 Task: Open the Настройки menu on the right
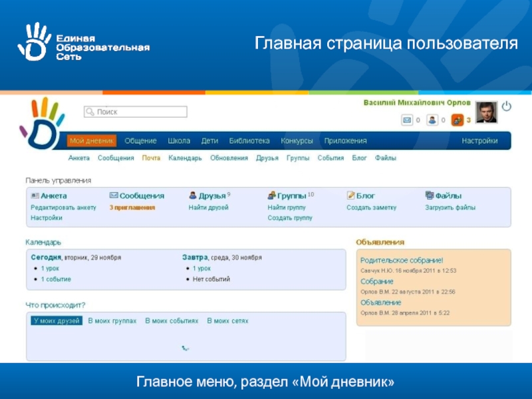pyautogui.click(x=479, y=141)
